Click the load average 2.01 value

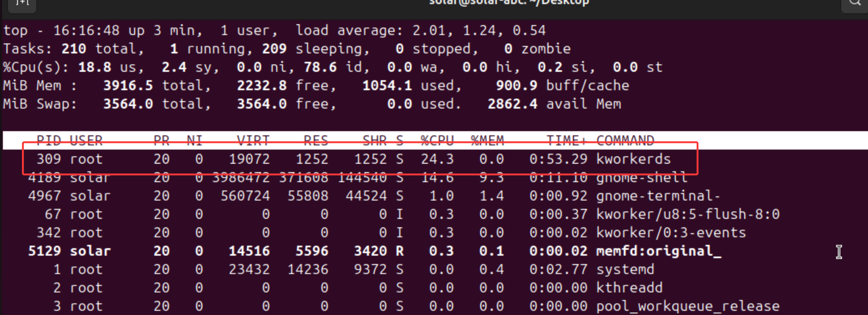pos(429,30)
